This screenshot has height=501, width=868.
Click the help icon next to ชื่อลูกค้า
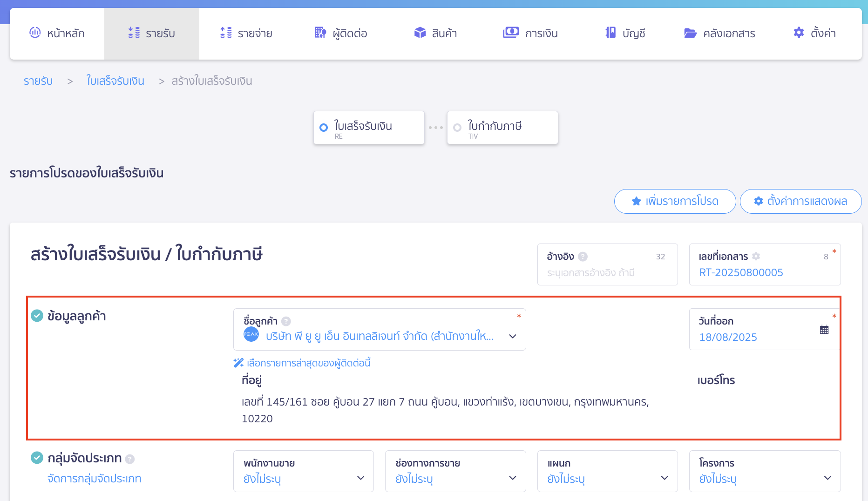pyautogui.click(x=286, y=321)
